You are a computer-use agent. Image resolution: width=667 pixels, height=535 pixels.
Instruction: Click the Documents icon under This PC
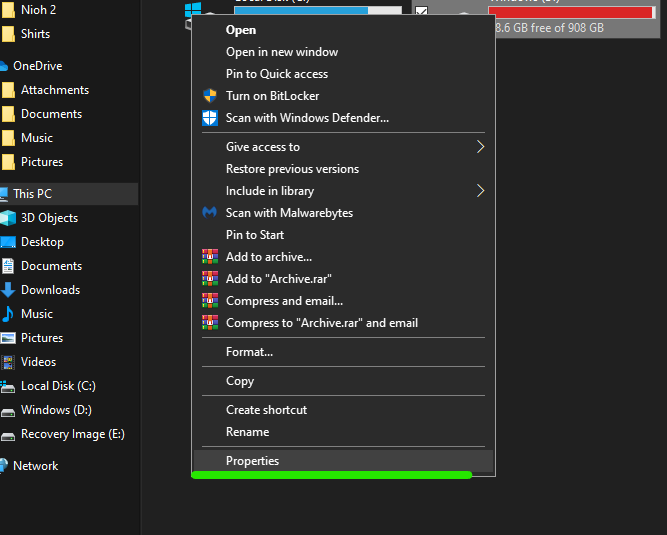click(x=8, y=266)
